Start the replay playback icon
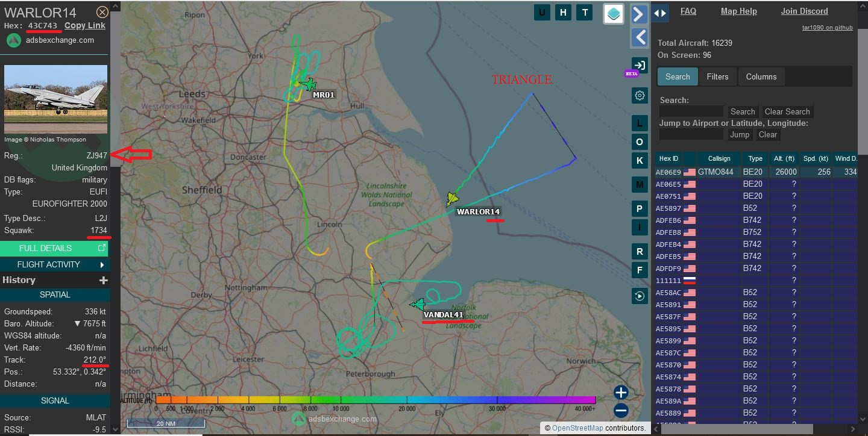This screenshot has width=868, height=436. point(640,295)
